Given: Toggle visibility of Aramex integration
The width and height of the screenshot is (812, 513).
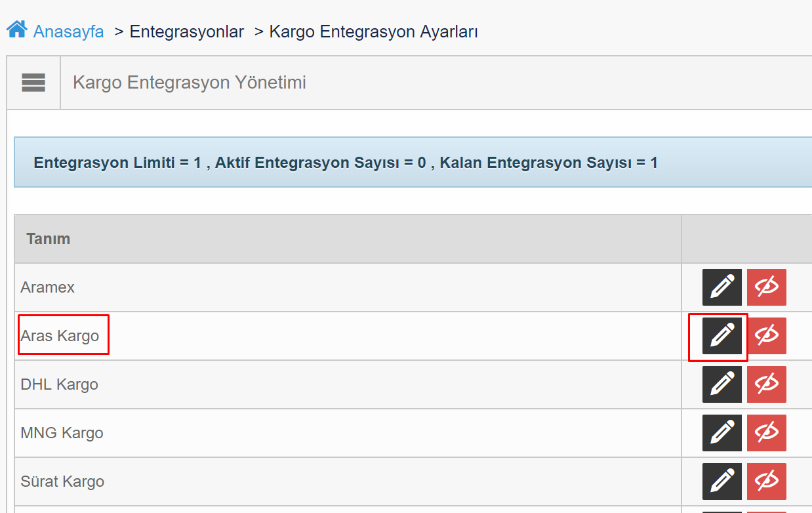Looking at the screenshot, I should tap(767, 287).
